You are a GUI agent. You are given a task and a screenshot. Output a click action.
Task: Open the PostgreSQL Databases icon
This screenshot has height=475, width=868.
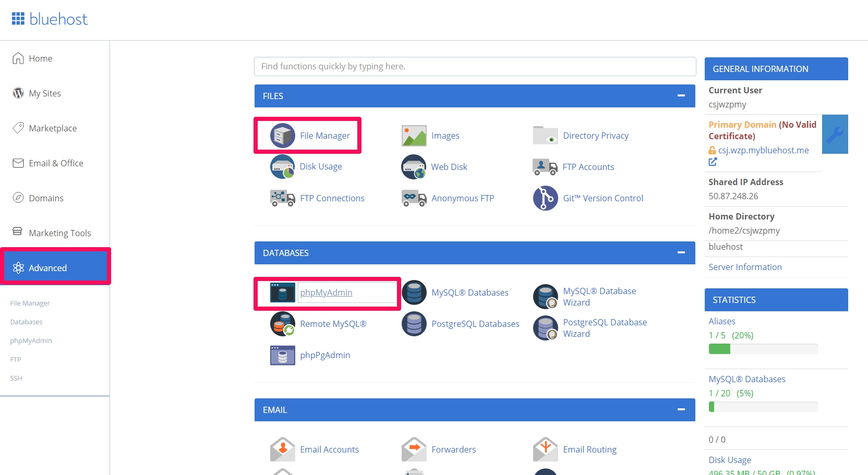(414, 324)
